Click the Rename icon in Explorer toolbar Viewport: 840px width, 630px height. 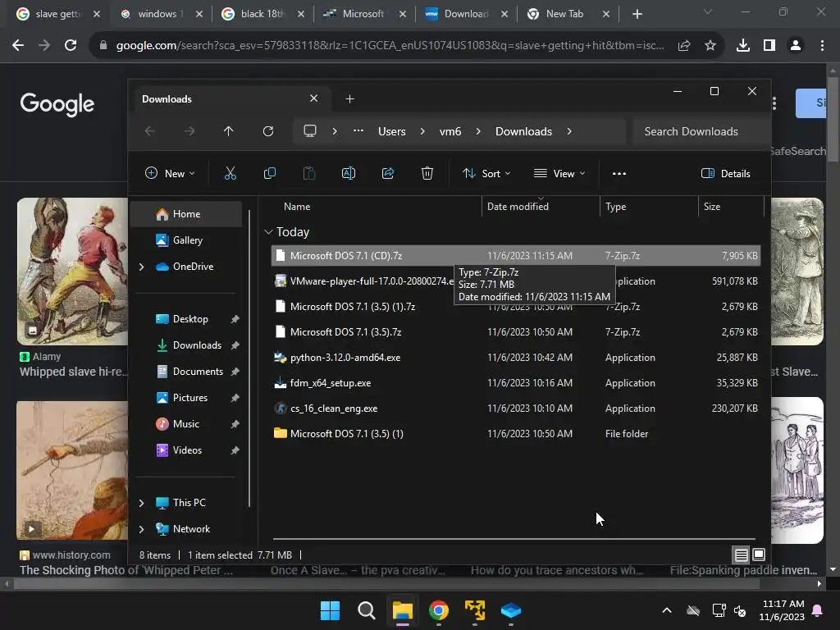pyautogui.click(x=348, y=173)
